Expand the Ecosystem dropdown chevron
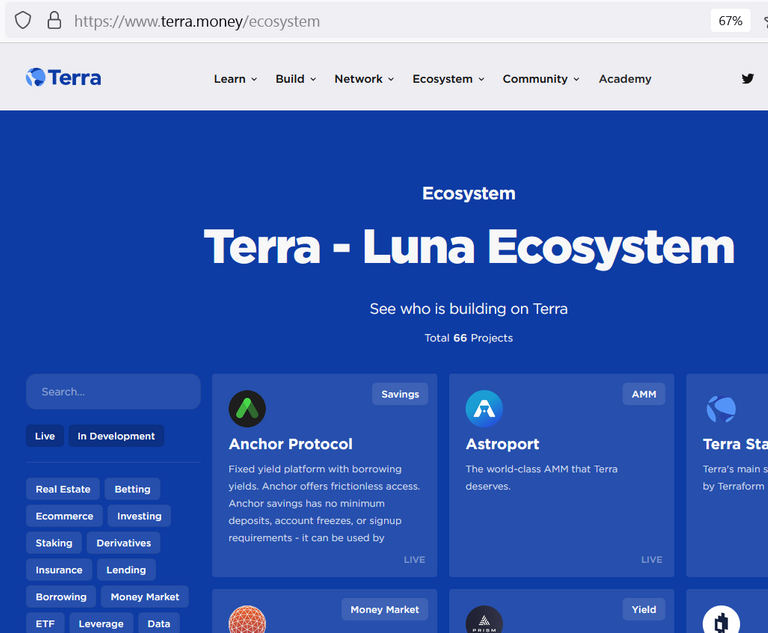 tap(481, 79)
